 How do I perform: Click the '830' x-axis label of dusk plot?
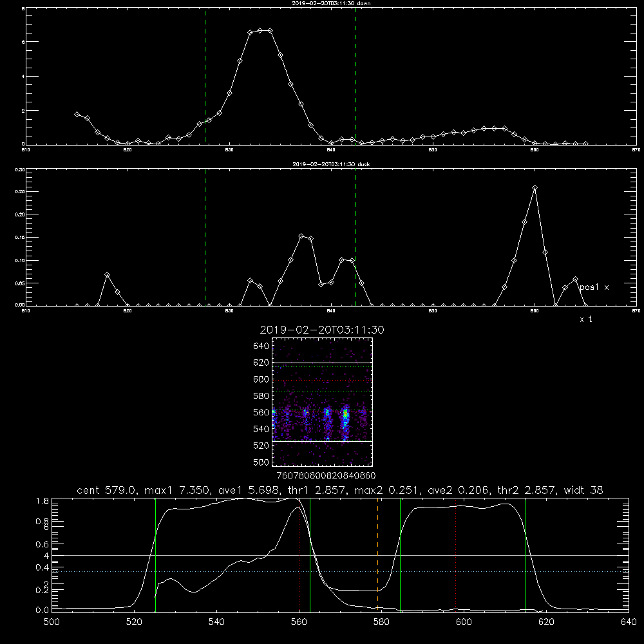pos(229,311)
